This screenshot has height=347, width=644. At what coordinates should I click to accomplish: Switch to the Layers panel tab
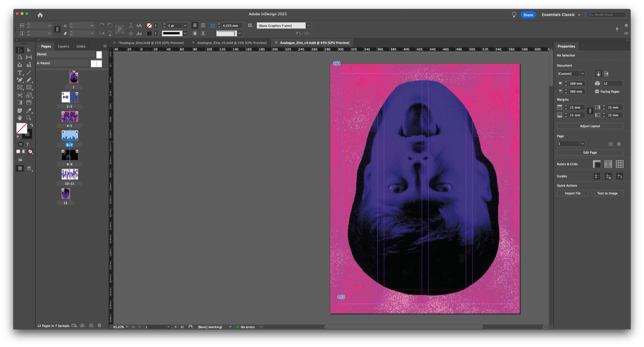click(x=64, y=46)
